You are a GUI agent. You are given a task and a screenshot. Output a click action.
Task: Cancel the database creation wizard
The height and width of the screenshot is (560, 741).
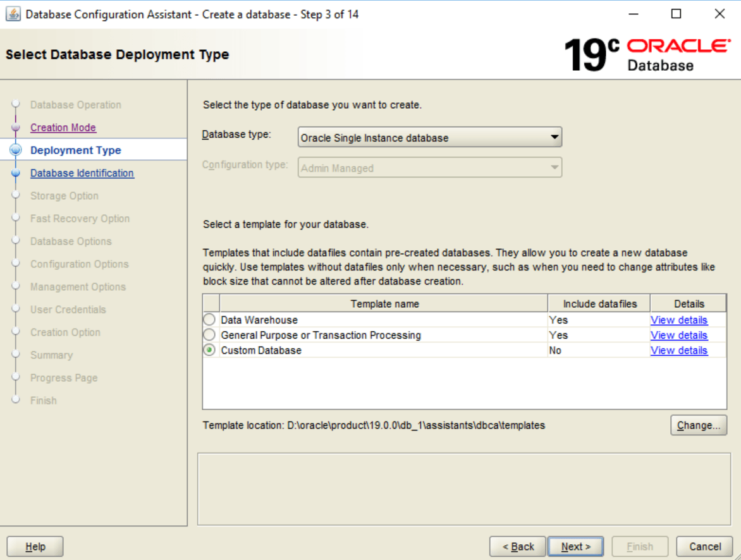click(x=704, y=546)
